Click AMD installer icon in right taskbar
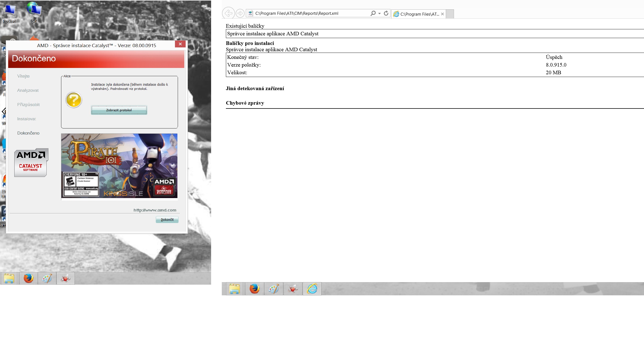 click(293, 289)
